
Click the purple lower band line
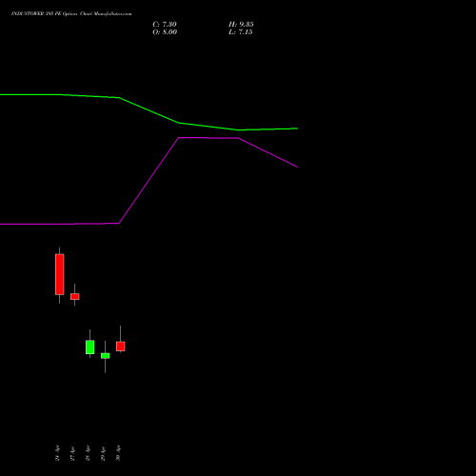149,181
